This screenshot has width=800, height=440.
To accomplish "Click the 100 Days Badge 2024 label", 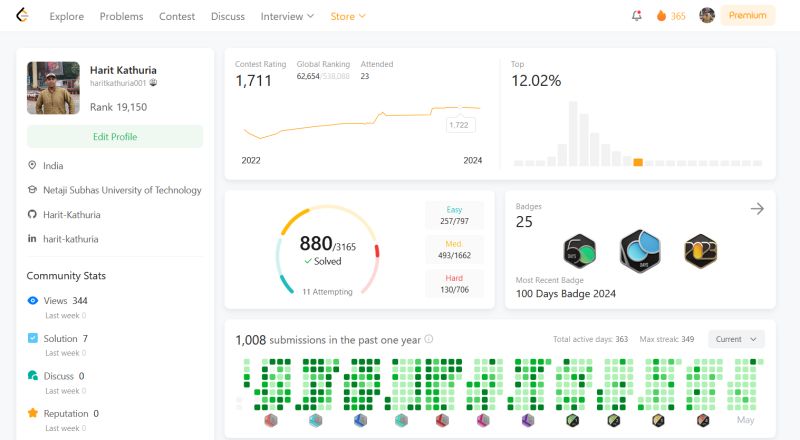I will coord(565,294).
